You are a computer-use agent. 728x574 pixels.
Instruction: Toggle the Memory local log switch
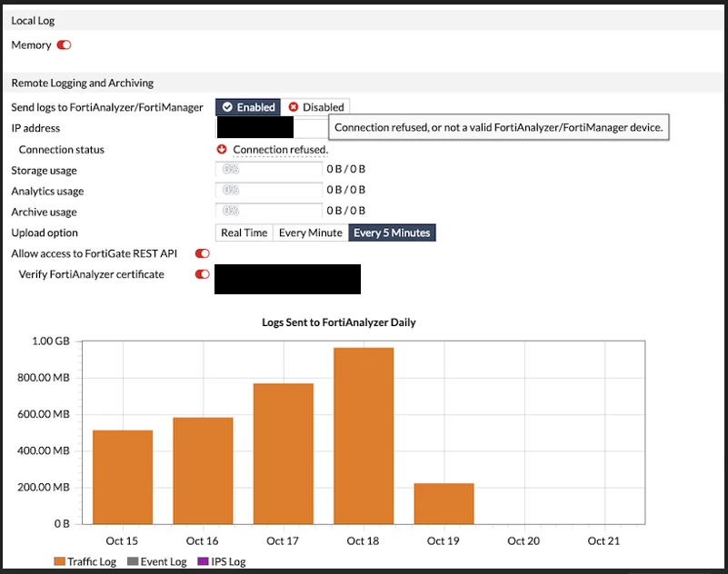coord(64,45)
